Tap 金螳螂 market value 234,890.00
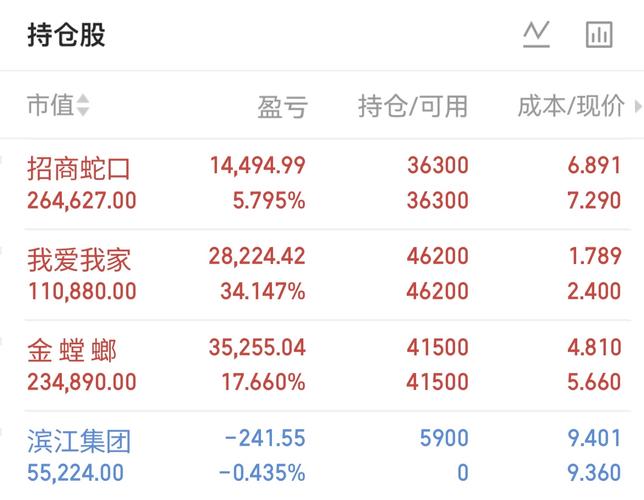This screenshot has height=500, width=644. point(82,382)
